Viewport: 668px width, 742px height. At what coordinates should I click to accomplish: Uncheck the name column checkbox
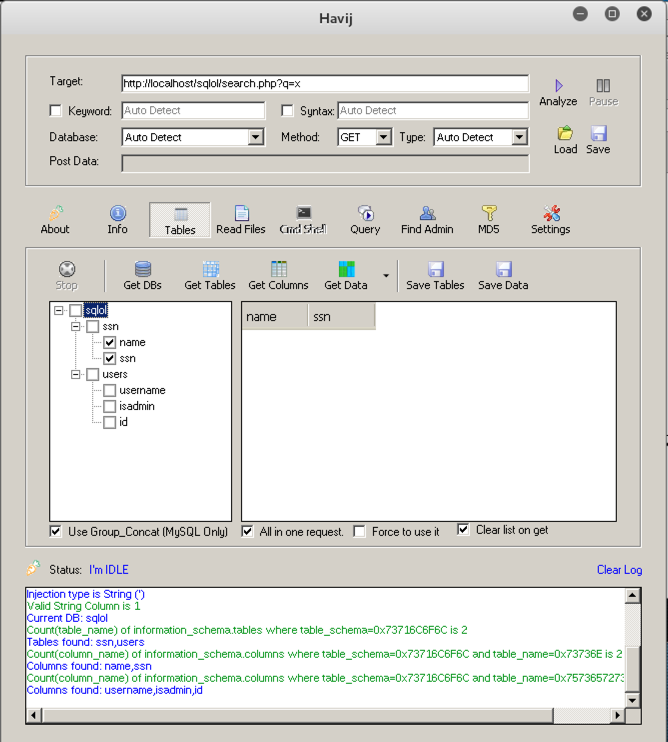pos(110,342)
